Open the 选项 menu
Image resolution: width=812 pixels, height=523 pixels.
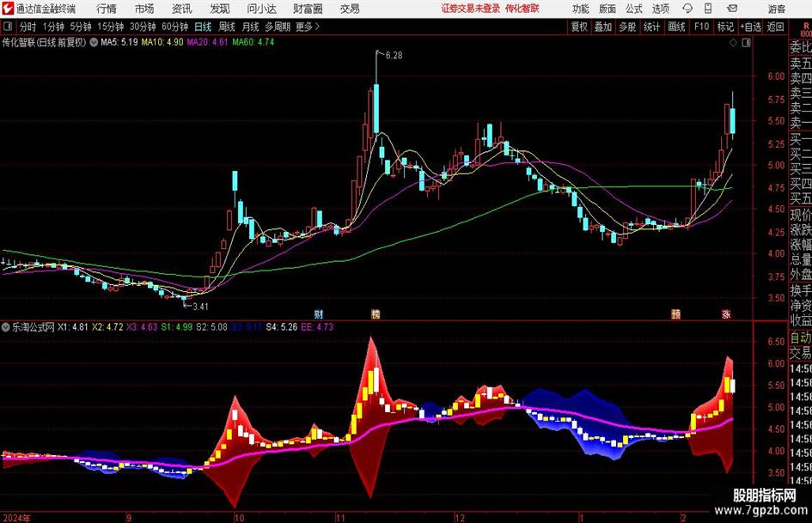[x=660, y=9]
